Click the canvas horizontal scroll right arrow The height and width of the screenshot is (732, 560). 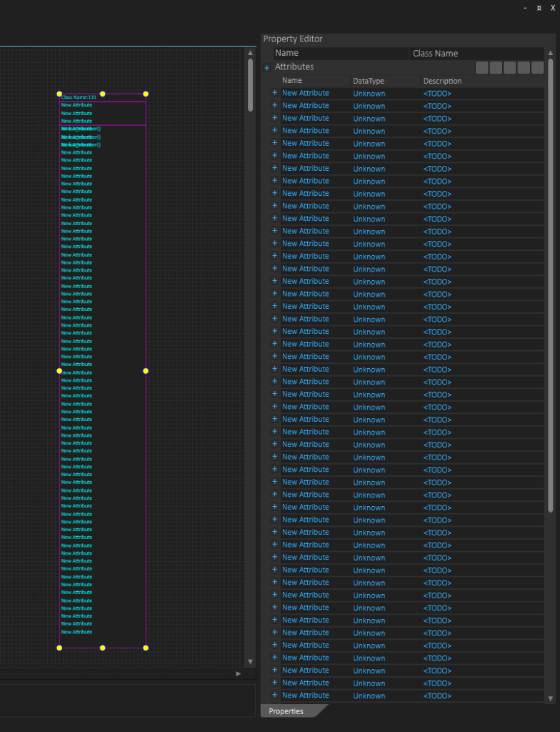coord(238,673)
